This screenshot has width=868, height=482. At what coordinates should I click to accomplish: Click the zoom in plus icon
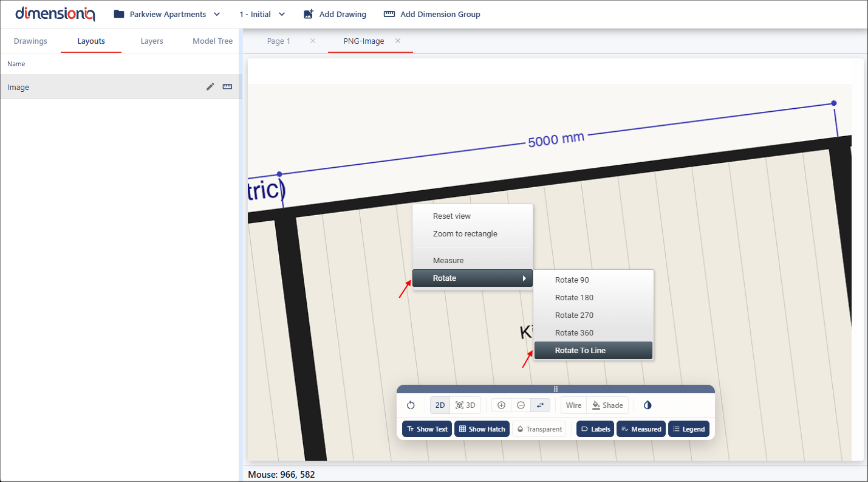[501, 405]
